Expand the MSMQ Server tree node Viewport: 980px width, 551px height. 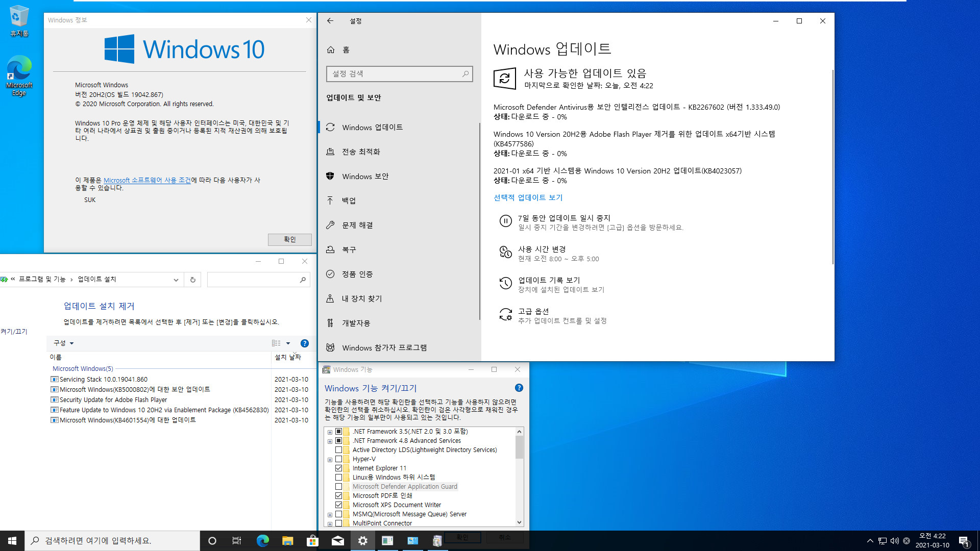(330, 515)
